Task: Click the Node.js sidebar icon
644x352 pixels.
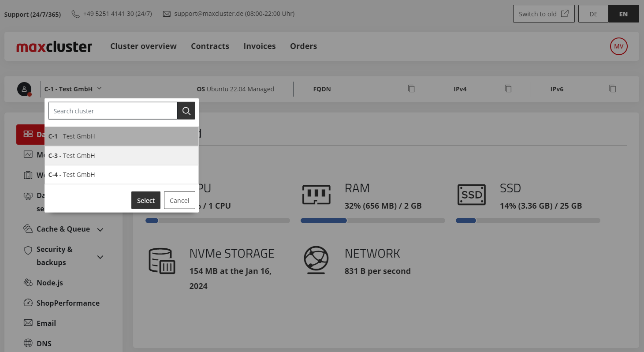Action: pyautogui.click(x=28, y=283)
